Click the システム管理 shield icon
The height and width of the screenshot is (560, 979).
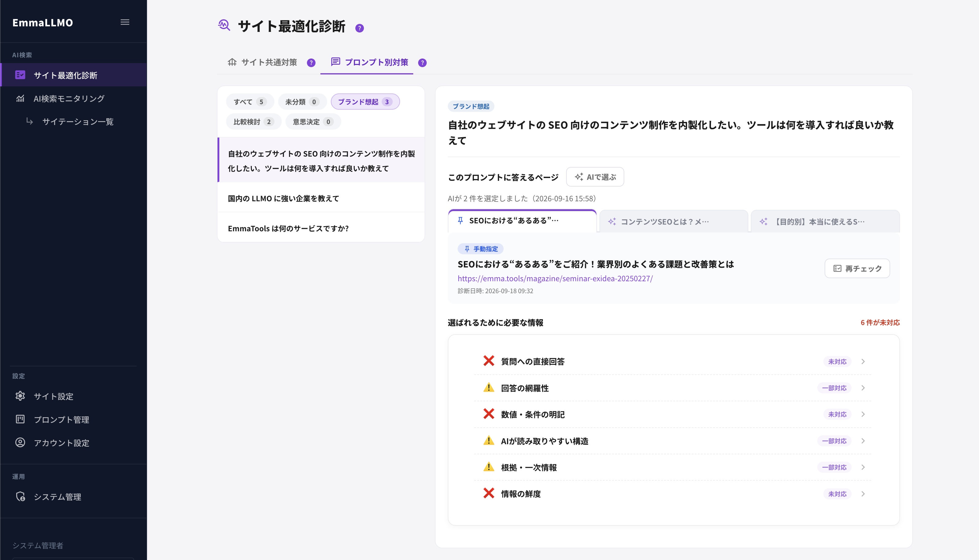pos(21,496)
